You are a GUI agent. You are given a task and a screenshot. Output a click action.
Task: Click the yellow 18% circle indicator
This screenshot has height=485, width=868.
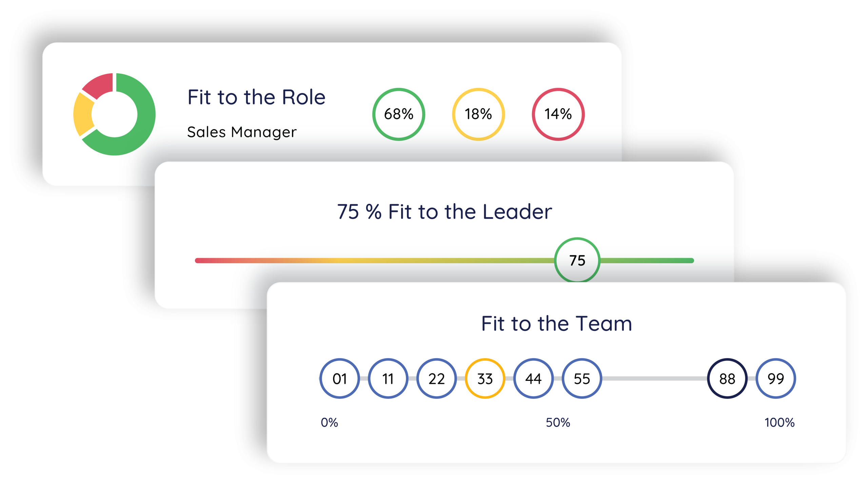[478, 114]
